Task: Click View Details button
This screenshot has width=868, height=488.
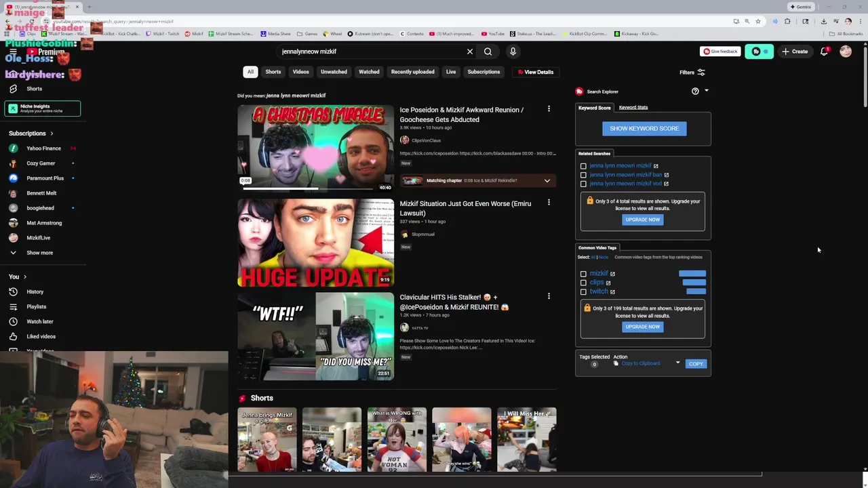Action: [x=536, y=72]
